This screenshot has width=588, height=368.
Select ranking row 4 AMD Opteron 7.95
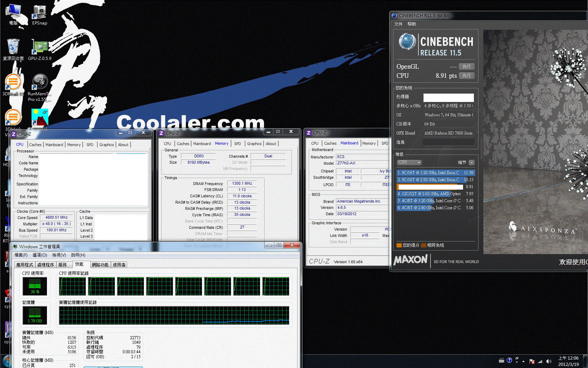pyautogui.click(x=435, y=194)
